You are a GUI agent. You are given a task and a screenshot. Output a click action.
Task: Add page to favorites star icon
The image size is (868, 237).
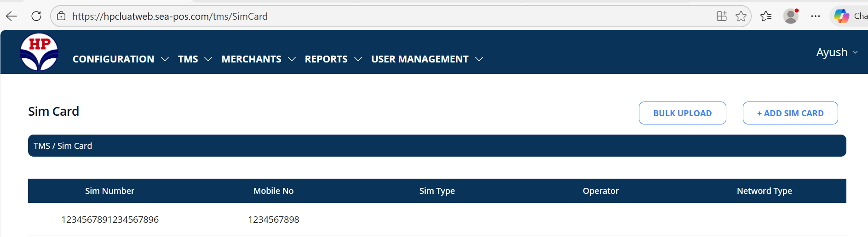[x=741, y=16]
